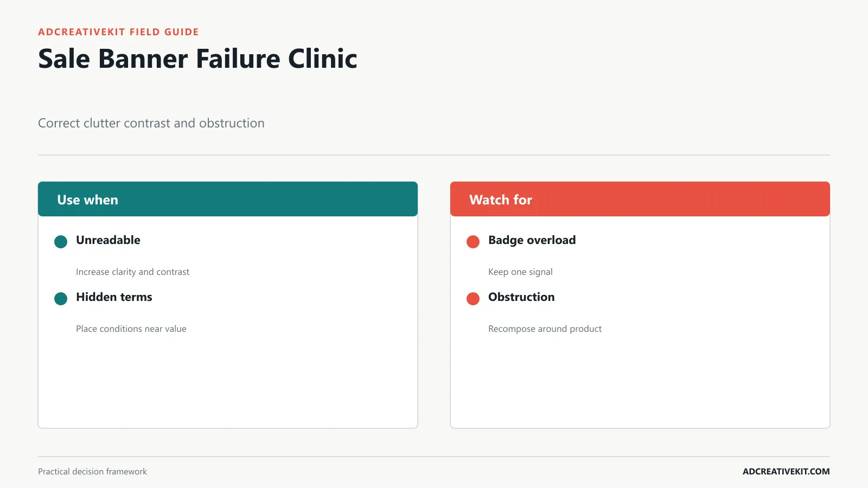Click the red bullet beside Obstruction
This screenshot has height=488, width=868.
pyautogui.click(x=473, y=299)
